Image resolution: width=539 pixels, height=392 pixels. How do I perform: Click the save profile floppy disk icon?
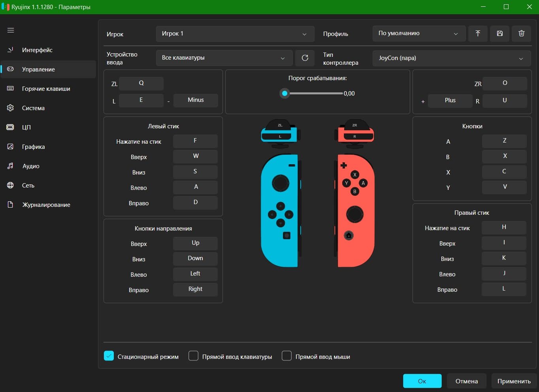tap(499, 34)
